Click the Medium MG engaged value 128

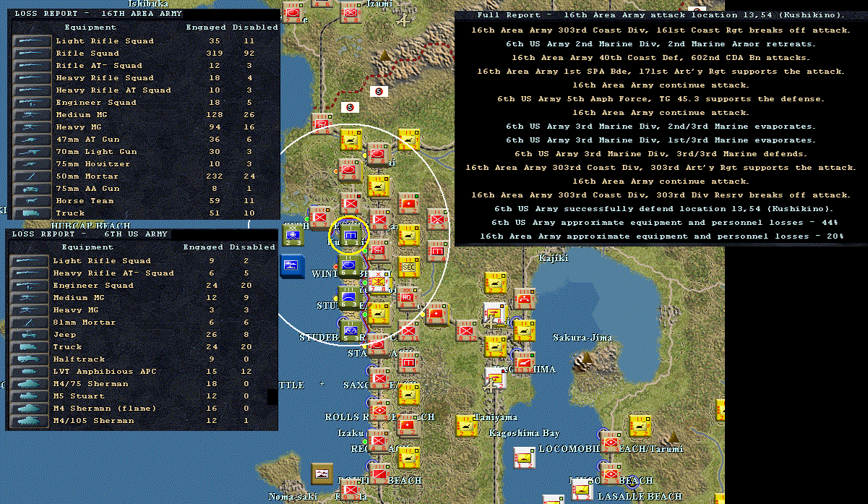click(x=214, y=115)
